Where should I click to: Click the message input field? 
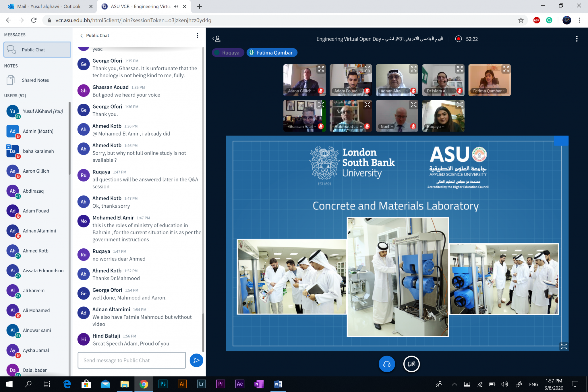tap(132, 360)
